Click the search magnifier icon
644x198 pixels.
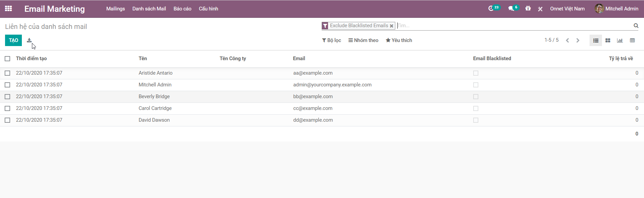click(x=636, y=26)
